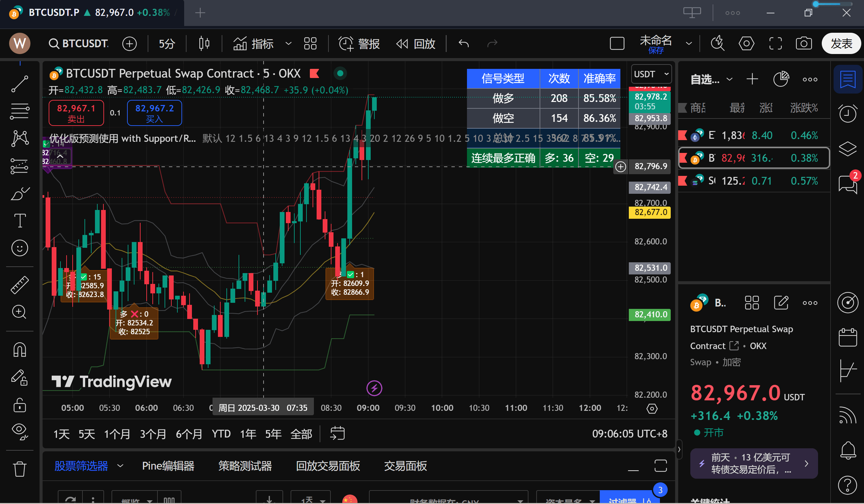Viewport: 864px width, 504px height.
Task: Open the 指标 indicators dialog
Action: point(254,44)
